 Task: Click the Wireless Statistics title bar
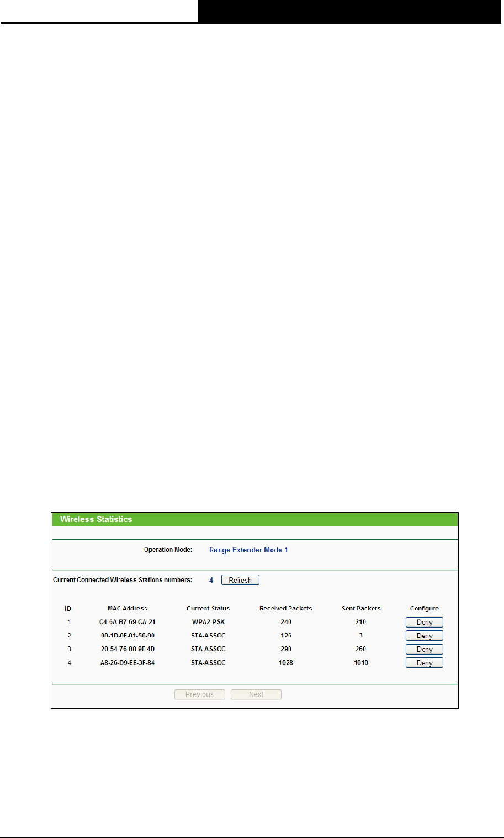pos(254,519)
